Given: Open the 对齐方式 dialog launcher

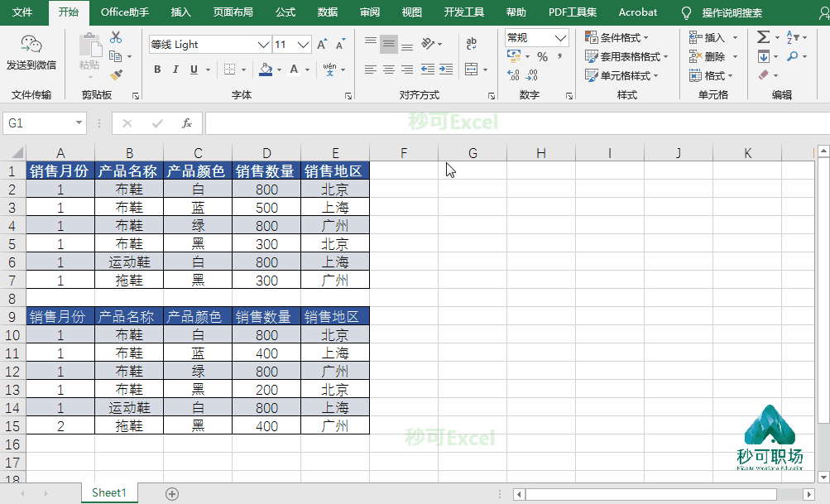Looking at the screenshot, I should pyautogui.click(x=492, y=96).
